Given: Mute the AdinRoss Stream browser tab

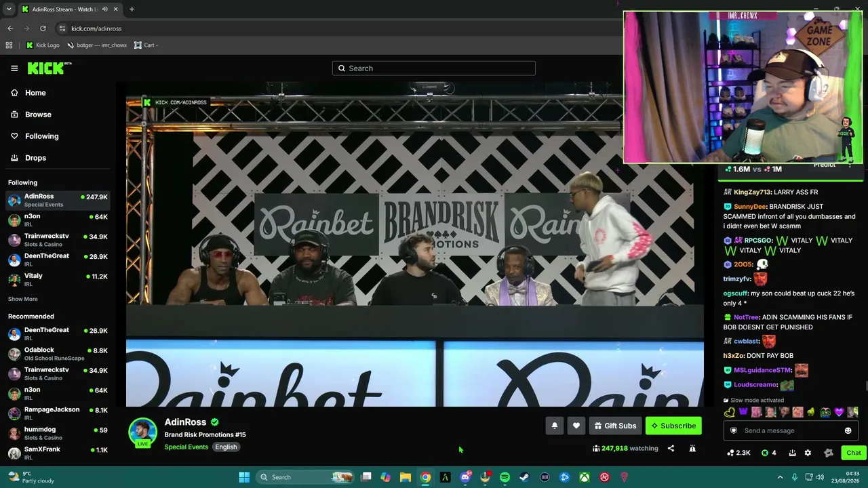Looking at the screenshot, I should click(104, 9).
